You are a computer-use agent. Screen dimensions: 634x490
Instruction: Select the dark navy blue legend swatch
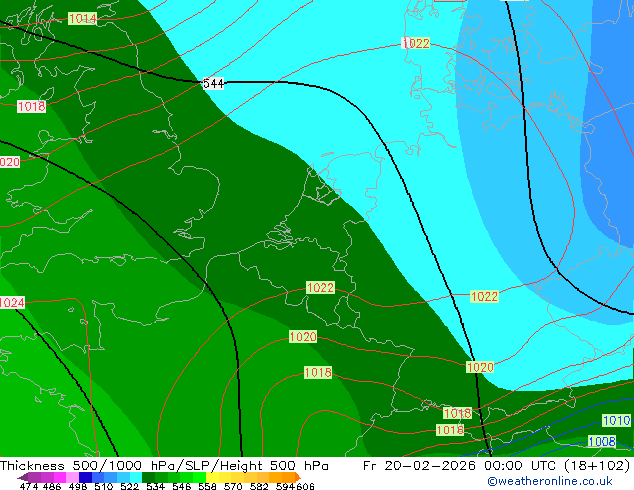coord(85,477)
